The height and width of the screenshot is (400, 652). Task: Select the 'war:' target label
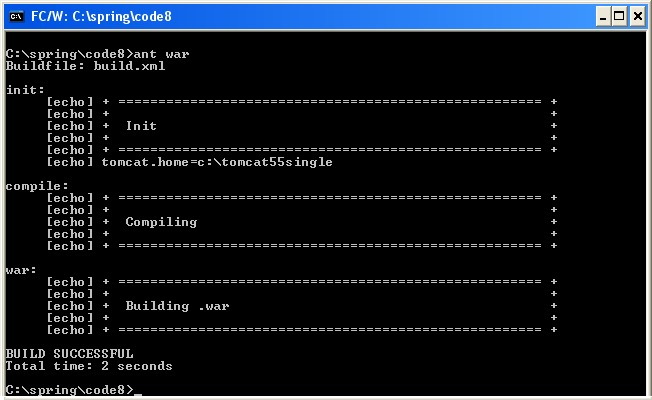(21, 270)
